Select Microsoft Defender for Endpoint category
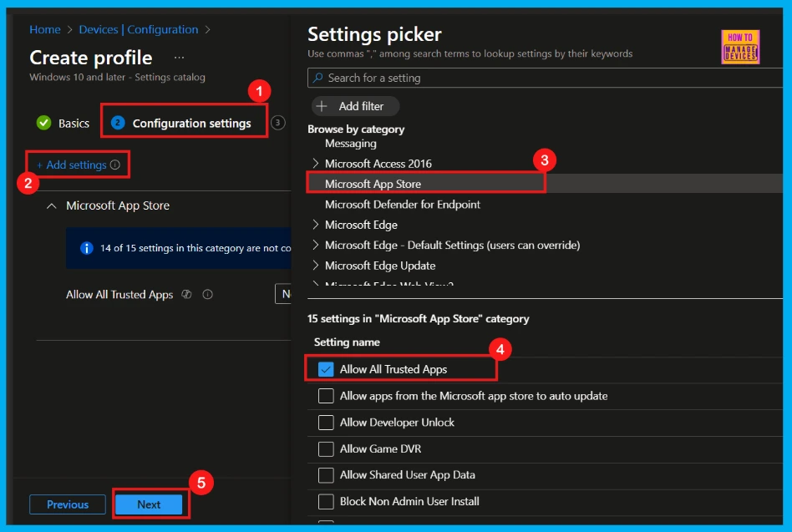792x532 pixels. tap(402, 205)
